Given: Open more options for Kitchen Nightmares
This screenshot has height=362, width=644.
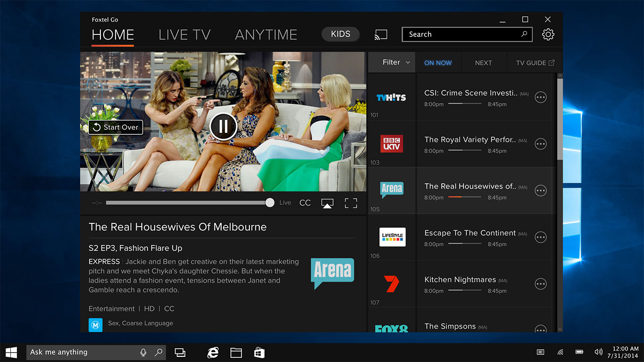Looking at the screenshot, I should [541, 284].
